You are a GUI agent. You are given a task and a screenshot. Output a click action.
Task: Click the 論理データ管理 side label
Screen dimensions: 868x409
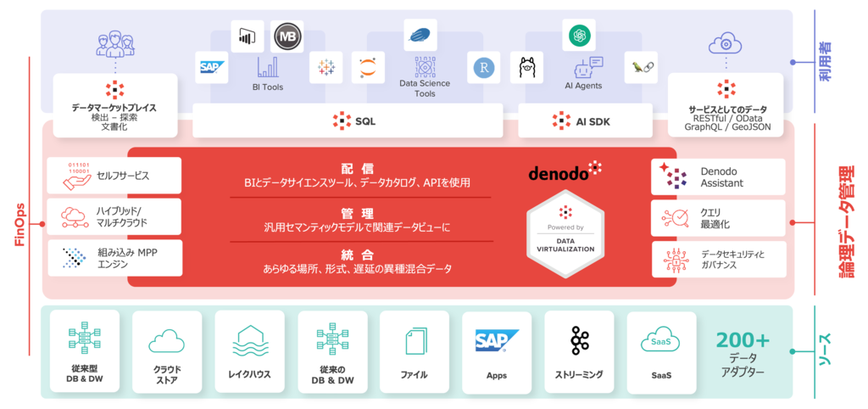[848, 221]
